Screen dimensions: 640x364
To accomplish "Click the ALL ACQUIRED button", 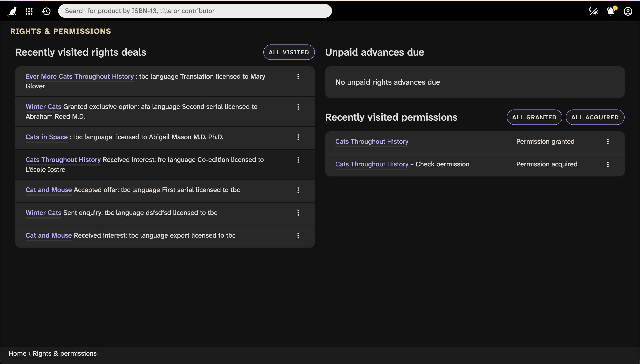I will tap(595, 117).
